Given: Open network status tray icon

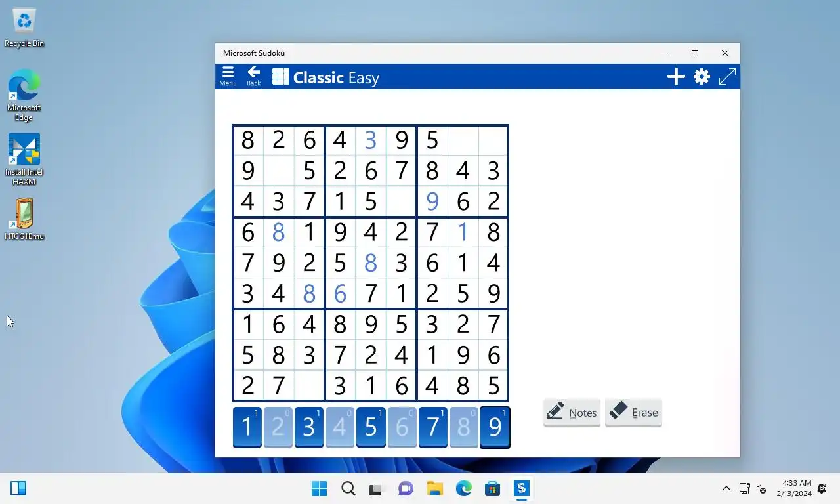Looking at the screenshot, I should [744, 488].
